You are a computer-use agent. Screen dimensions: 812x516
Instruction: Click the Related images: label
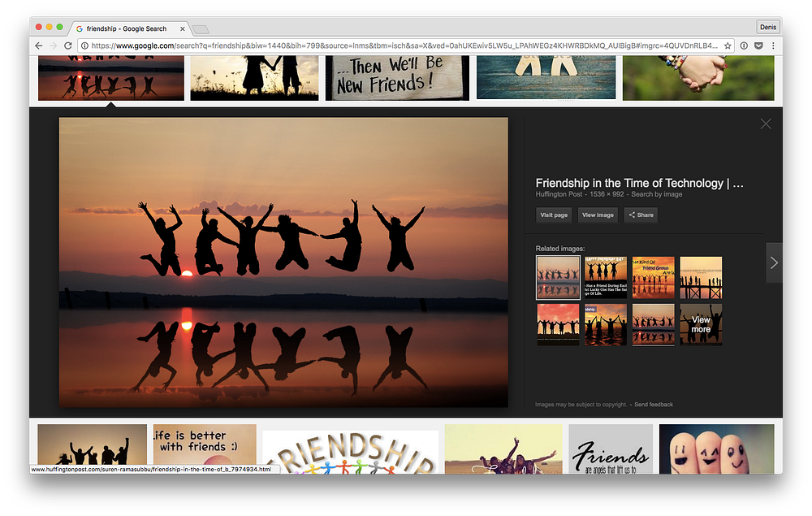[559, 249]
